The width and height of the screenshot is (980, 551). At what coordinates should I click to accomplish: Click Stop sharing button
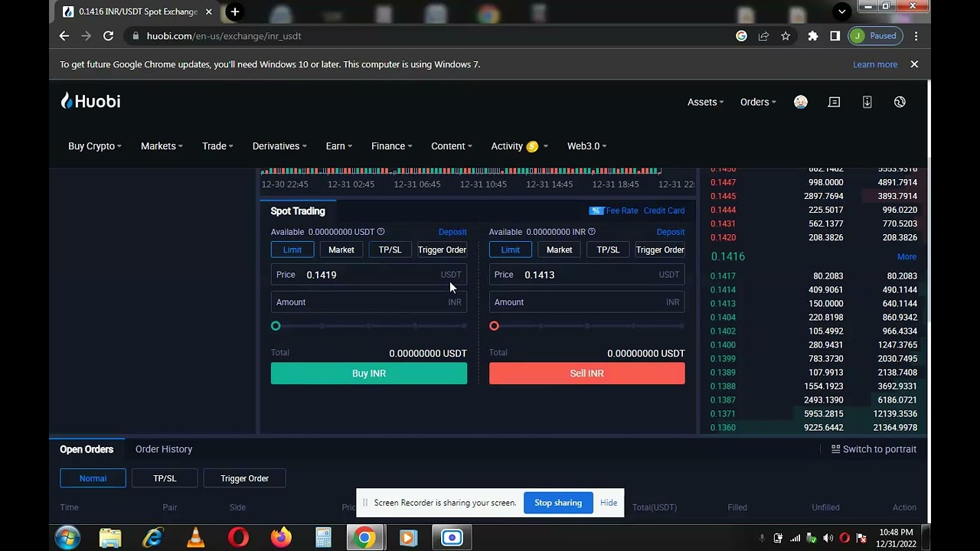(558, 503)
